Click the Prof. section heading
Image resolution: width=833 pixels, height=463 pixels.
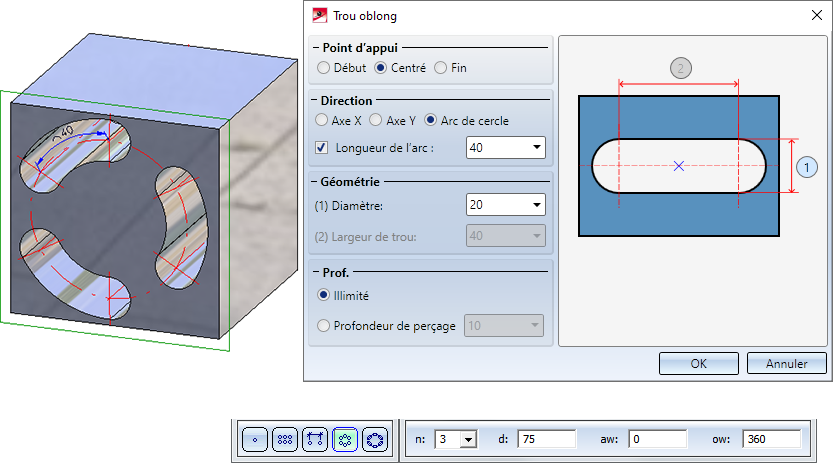336,273
